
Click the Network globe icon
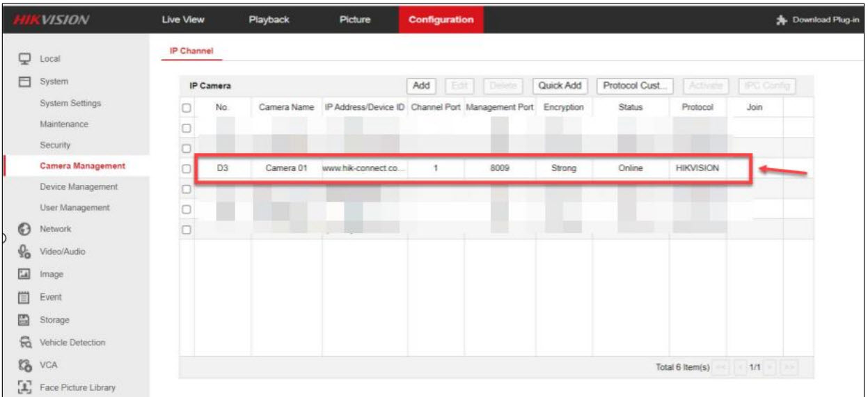[23, 229]
